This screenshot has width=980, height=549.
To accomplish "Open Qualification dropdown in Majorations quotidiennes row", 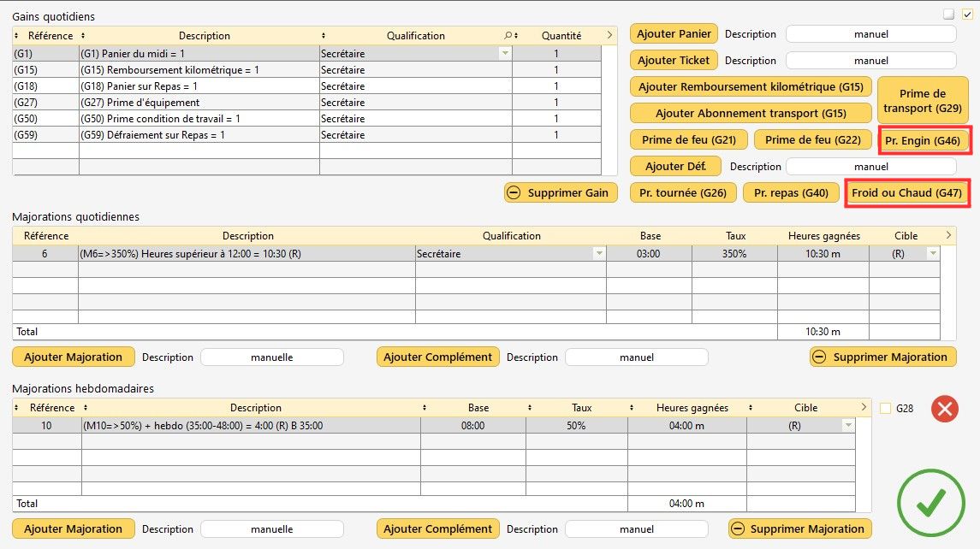I will tap(598, 254).
